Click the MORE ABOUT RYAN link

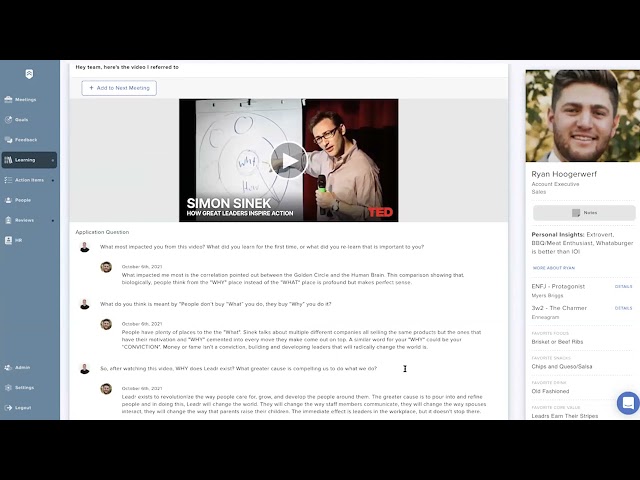[x=553, y=268]
